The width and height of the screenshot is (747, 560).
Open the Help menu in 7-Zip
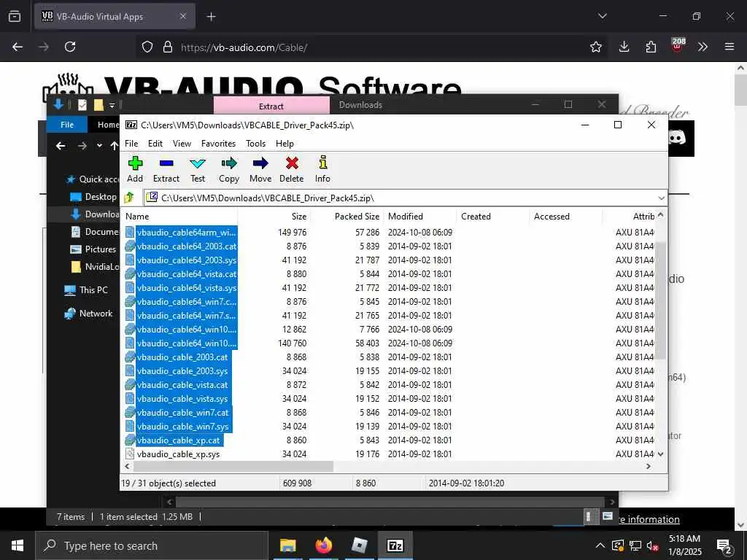[x=285, y=144]
